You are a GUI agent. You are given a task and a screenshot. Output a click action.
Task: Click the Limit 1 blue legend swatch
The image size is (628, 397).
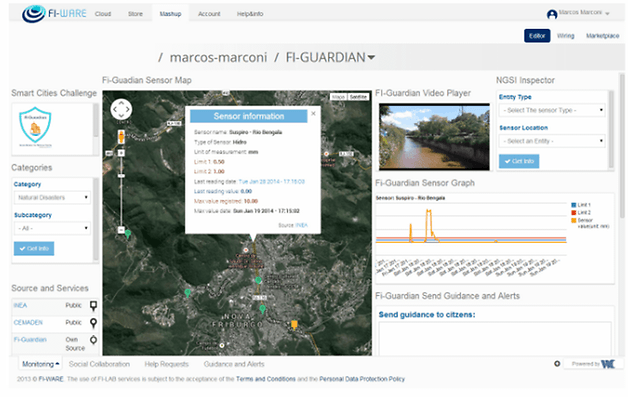coord(574,205)
